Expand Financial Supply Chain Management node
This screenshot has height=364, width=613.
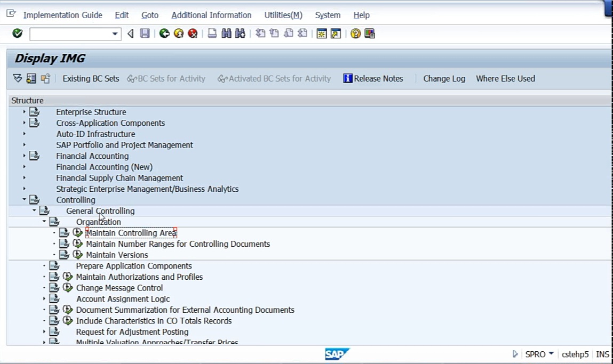pyautogui.click(x=24, y=177)
